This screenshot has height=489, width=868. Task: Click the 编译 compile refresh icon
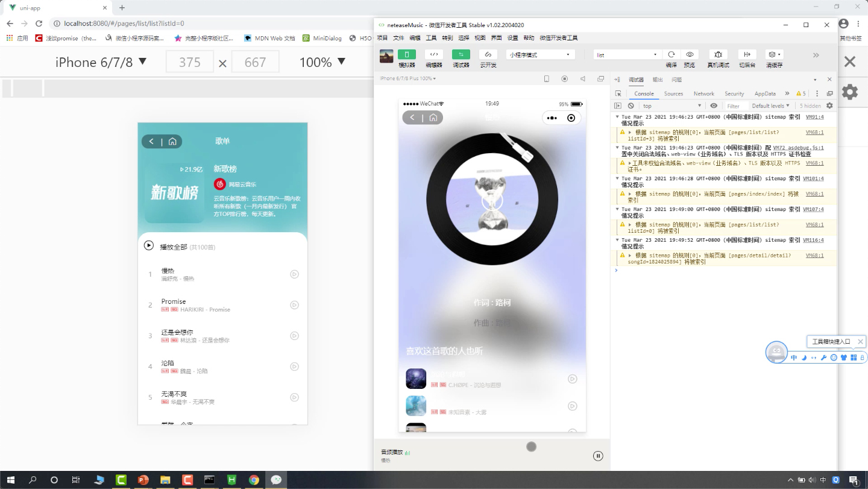coord(671,54)
